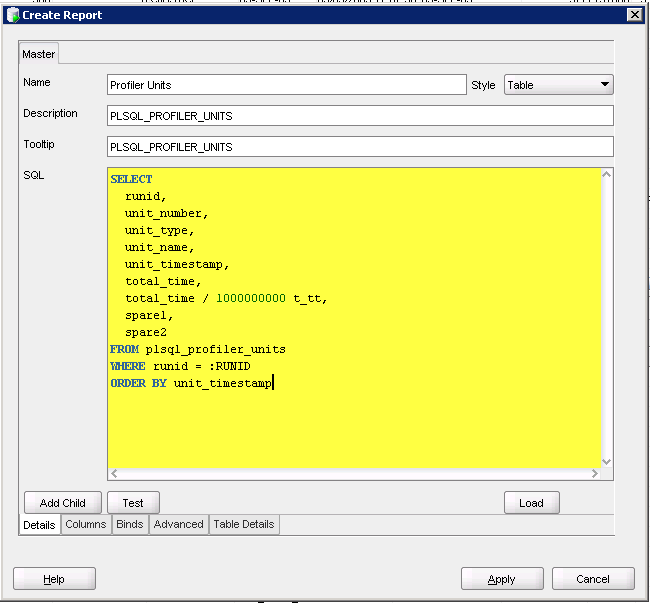Screen dimensions: 650x603
Task: Click the Load button
Action: [x=531, y=503]
